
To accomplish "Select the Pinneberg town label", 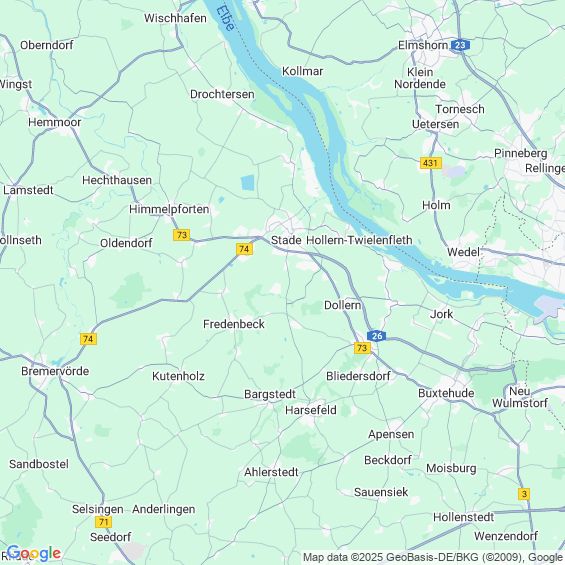I will coord(521,154).
